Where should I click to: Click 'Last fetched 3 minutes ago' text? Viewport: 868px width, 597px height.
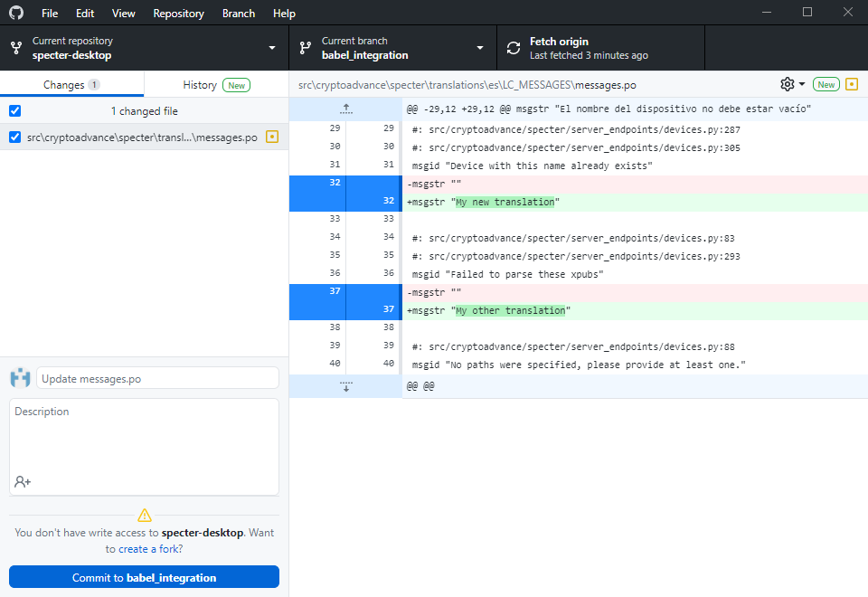click(x=589, y=55)
